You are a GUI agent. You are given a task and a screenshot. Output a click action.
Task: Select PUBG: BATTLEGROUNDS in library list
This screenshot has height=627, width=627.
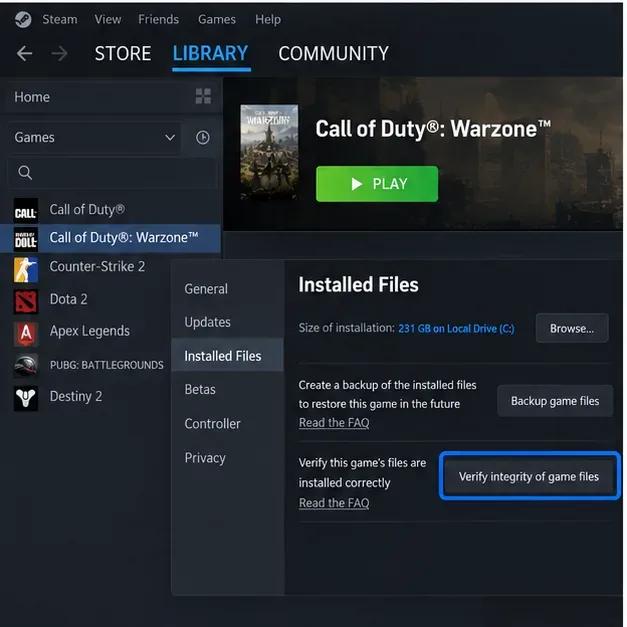click(107, 365)
